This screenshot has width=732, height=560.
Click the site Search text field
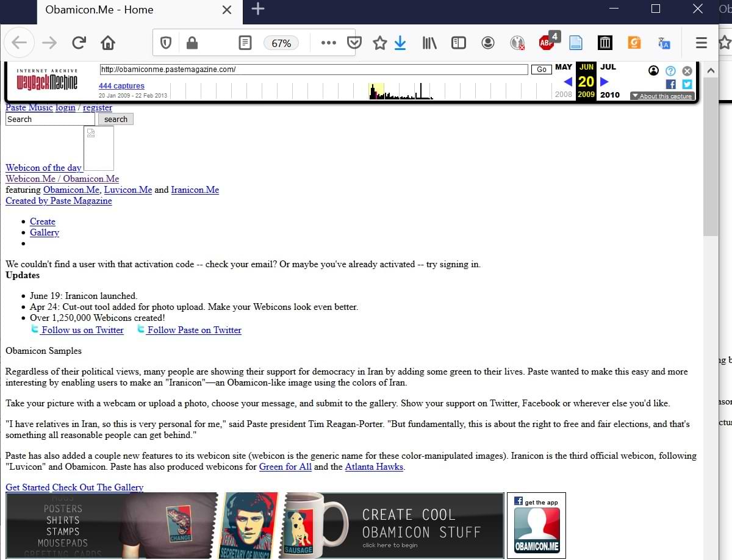pos(50,119)
